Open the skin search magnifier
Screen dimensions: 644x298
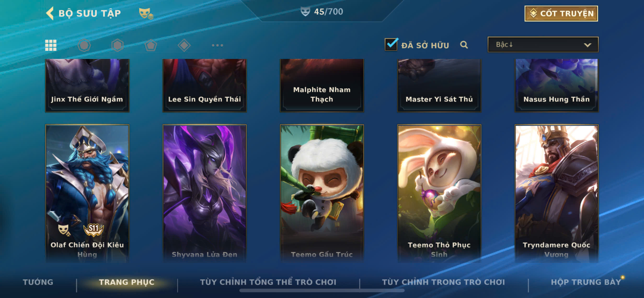tap(464, 45)
